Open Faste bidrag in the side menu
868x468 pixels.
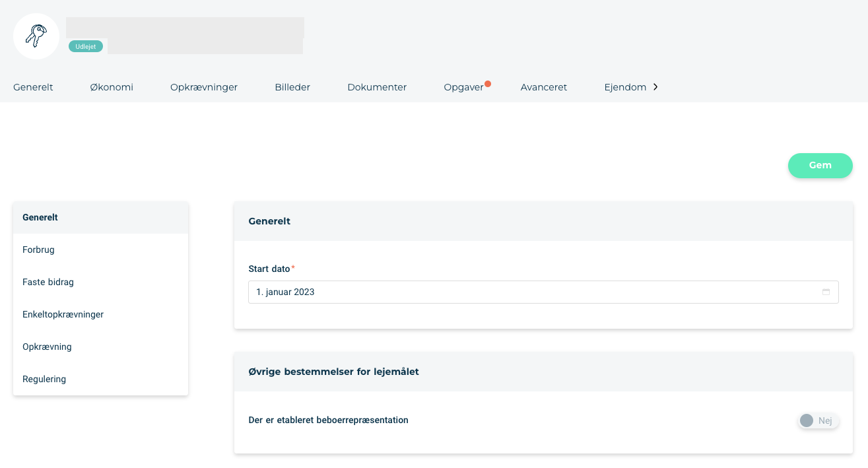click(100, 282)
